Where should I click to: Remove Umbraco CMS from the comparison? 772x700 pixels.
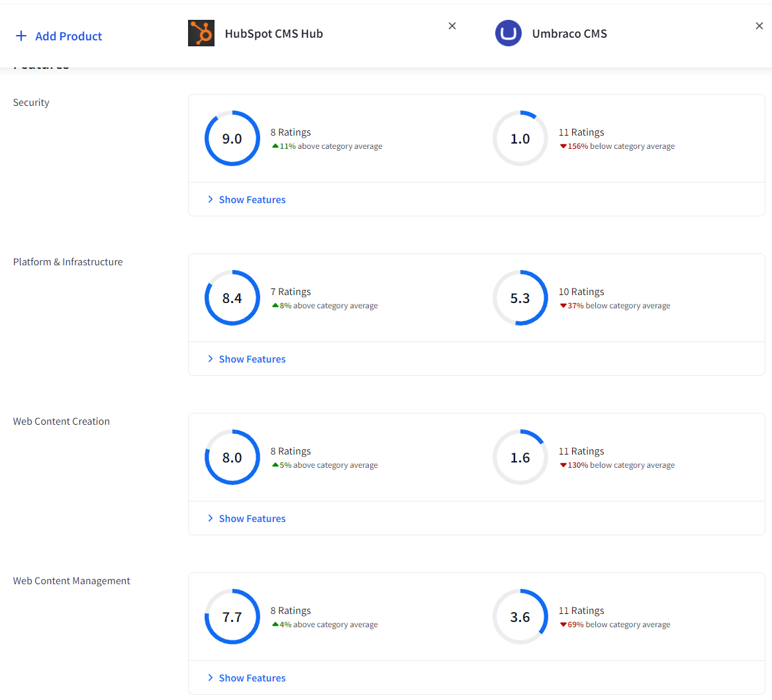point(759,26)
